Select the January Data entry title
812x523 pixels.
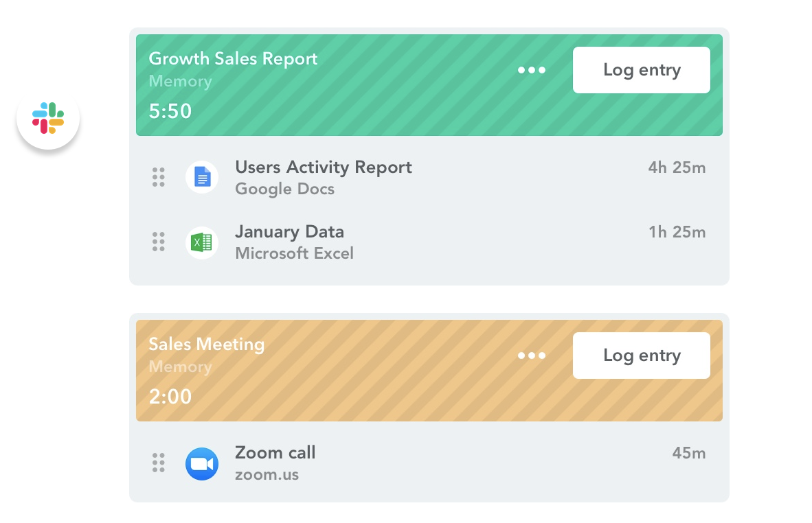pyautogui.click(x=289, y=232)
